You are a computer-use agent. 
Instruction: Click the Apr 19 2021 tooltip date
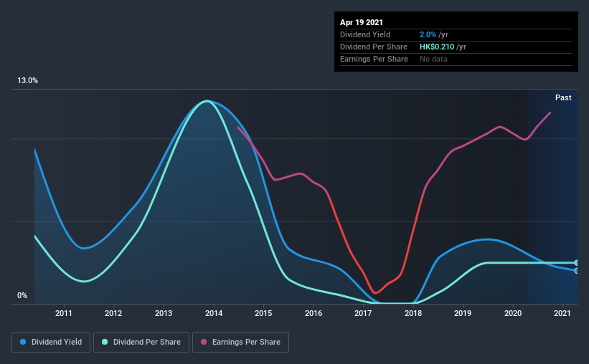361,22
